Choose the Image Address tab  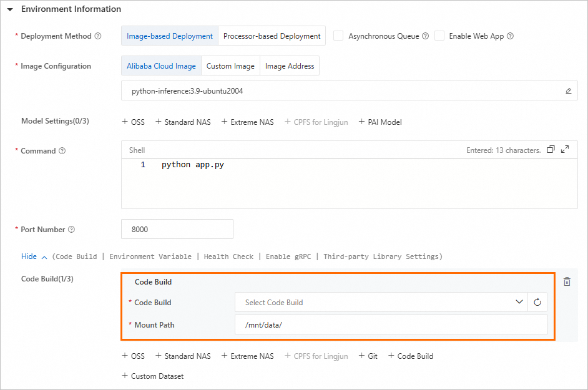tap(290, 66)
